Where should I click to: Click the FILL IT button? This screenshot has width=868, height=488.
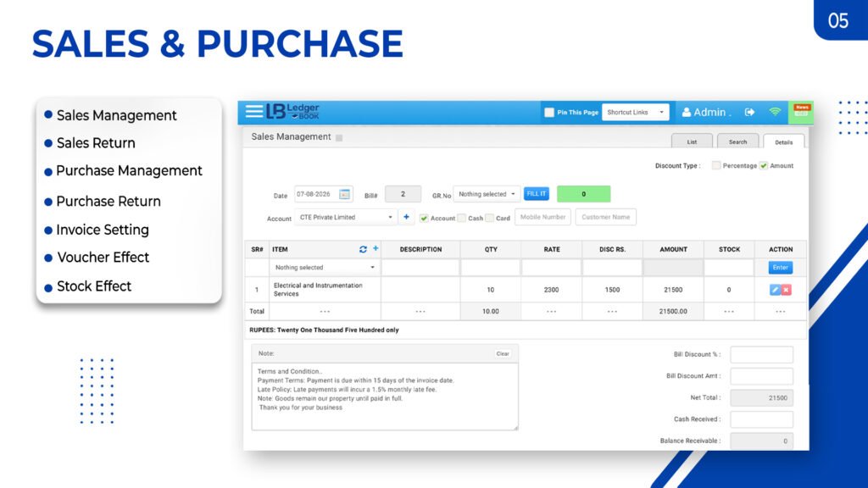[x=537, y=194]
